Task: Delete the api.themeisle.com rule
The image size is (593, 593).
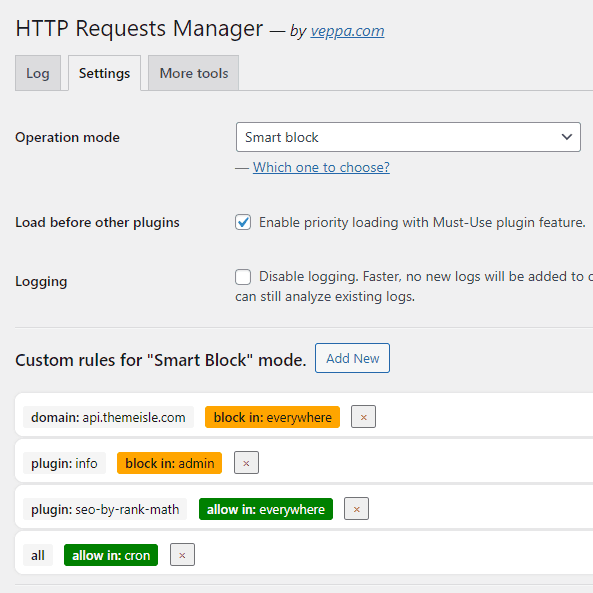Action: tap(363, 417)
